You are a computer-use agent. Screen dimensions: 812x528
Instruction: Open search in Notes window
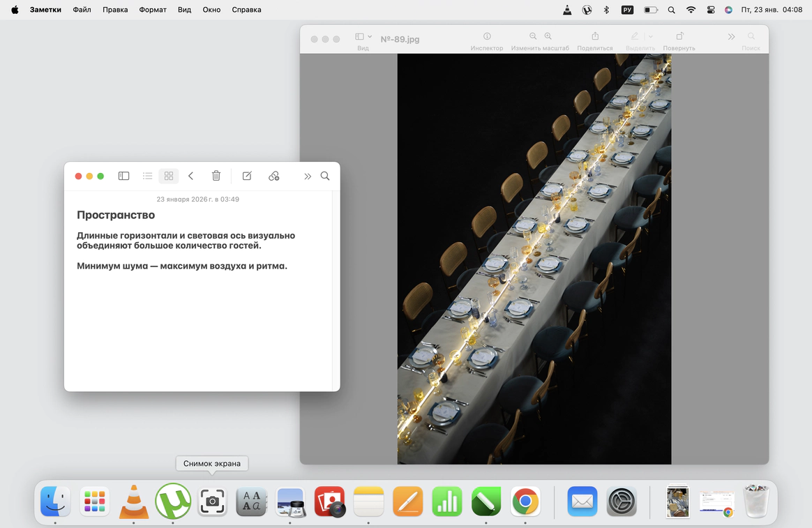pyautogui.click(x=325, y=176)
